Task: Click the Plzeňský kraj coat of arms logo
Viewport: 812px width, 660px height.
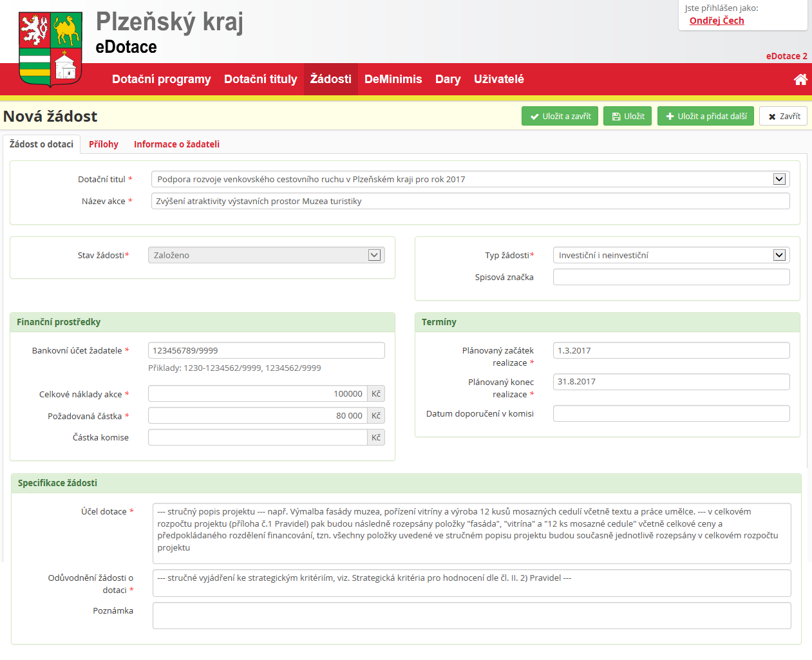Action: 50,49
